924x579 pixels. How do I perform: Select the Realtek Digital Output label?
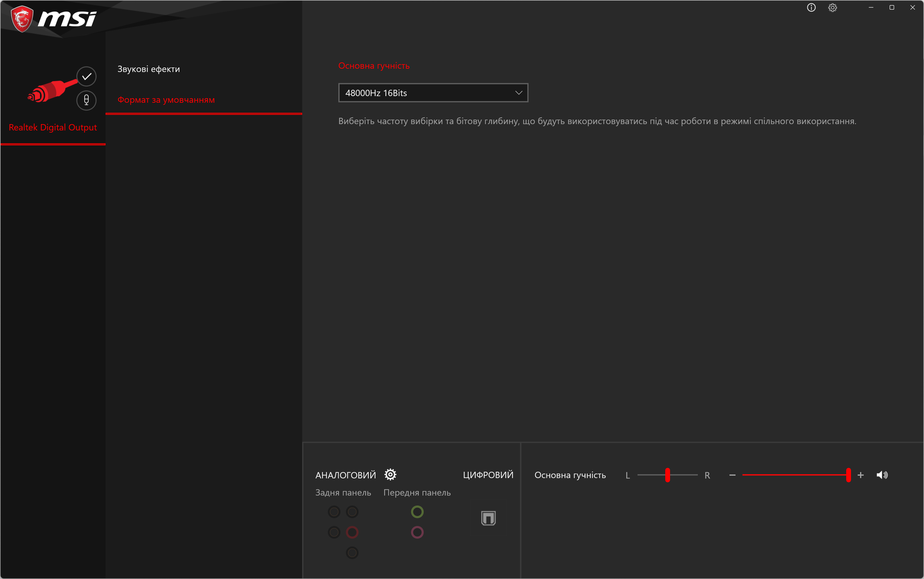(52, 127)
